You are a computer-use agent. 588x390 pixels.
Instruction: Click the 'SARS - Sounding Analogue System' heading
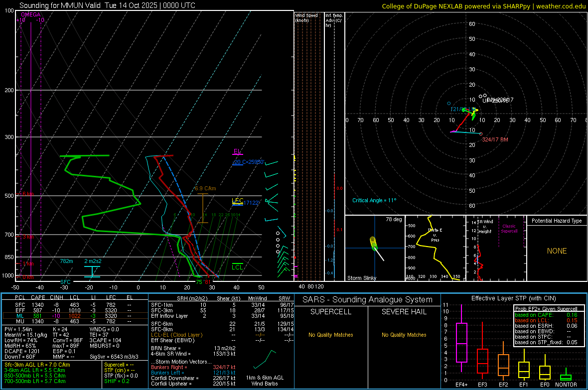click(x=367, y=300)
